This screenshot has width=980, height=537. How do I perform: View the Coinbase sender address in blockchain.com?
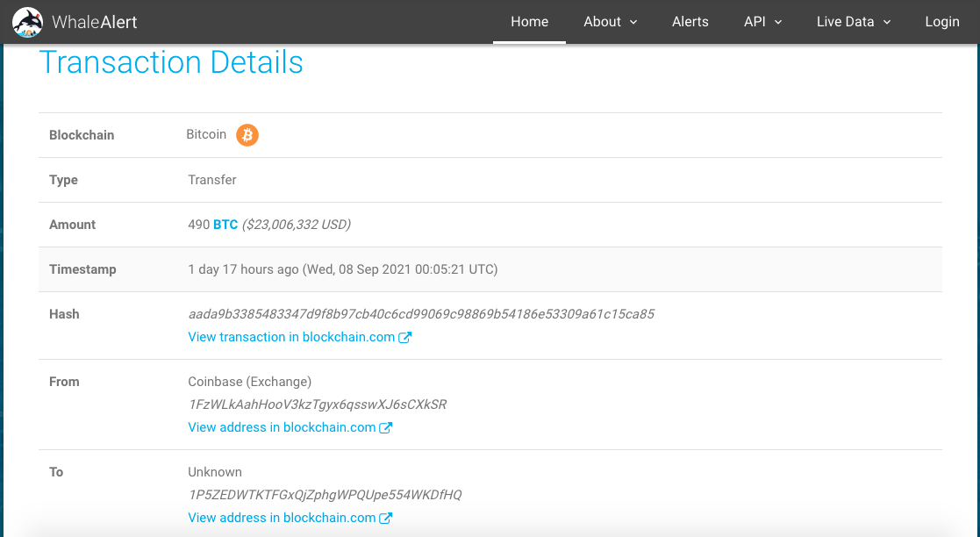coord(282,427)
